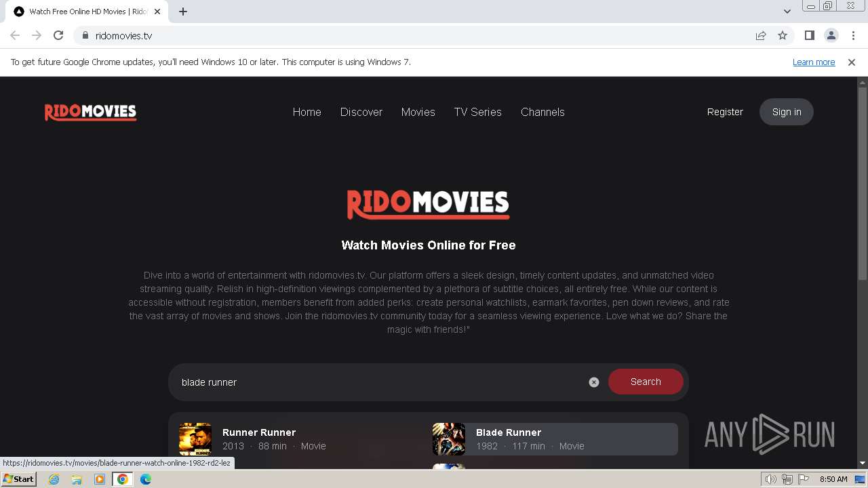Clear the search field using the X icon
This screenshot has width=868, height=488.
coord(594,382)
